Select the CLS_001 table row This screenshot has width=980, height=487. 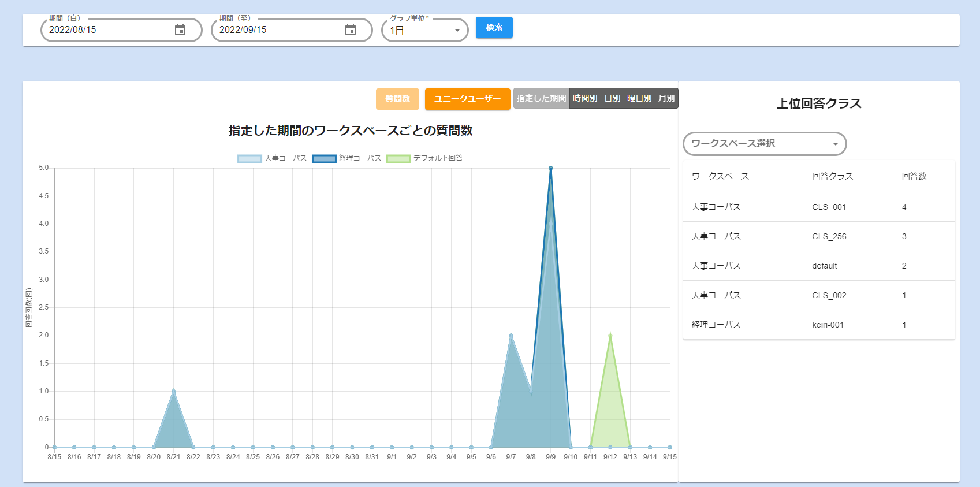[818, 207]
